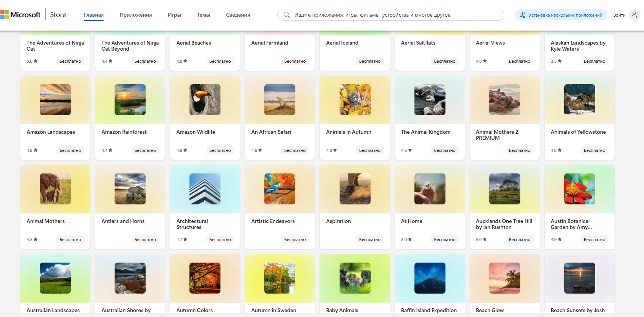The image size is (644, 317).
Task: Select the Amazon Landscapes title text
Action: [x=51, y=132]
